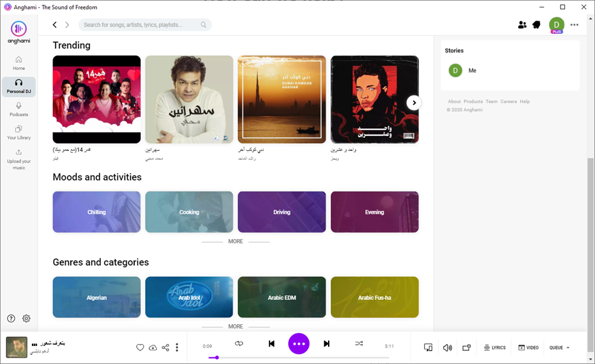Open the About footer link
Screen dimensions: 595x364
coord(454,101)
